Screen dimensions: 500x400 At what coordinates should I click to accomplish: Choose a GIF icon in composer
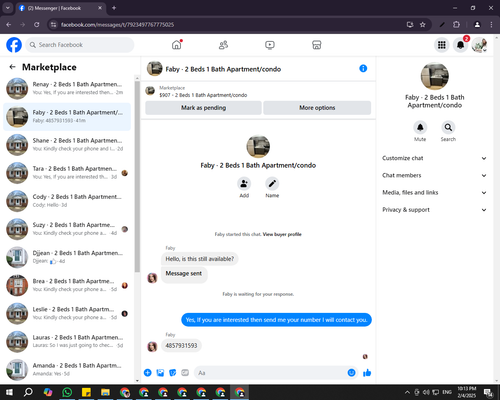pyautogui.click(x=185, y=373)
